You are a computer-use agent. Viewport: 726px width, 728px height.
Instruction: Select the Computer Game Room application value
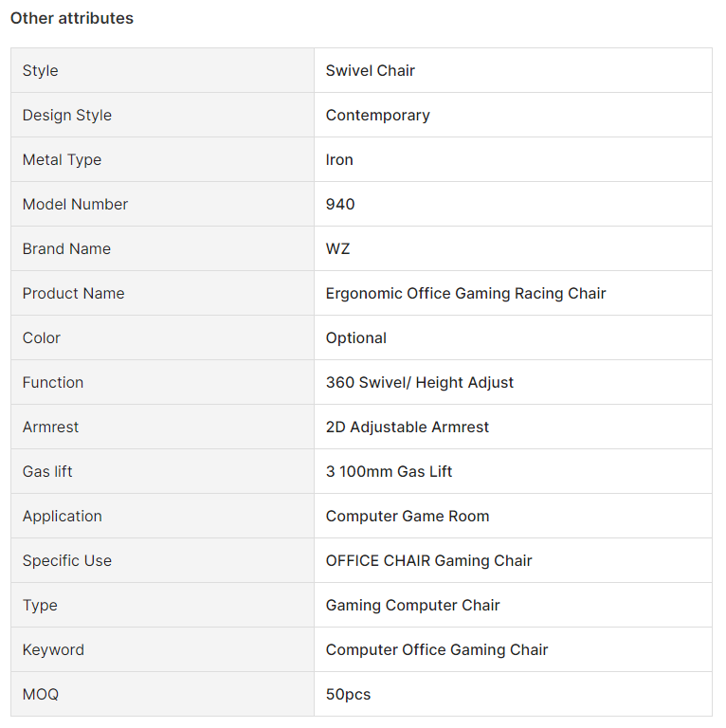pos(408,517)
